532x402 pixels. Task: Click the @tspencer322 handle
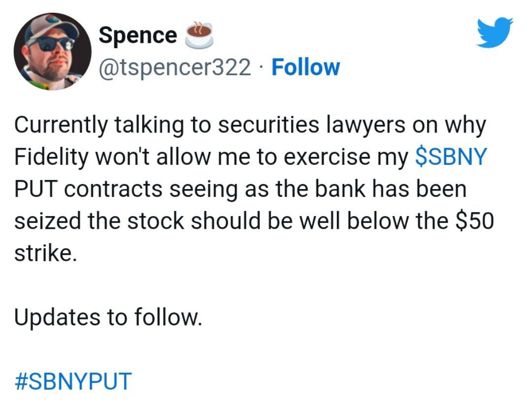[x=175, y=67]
